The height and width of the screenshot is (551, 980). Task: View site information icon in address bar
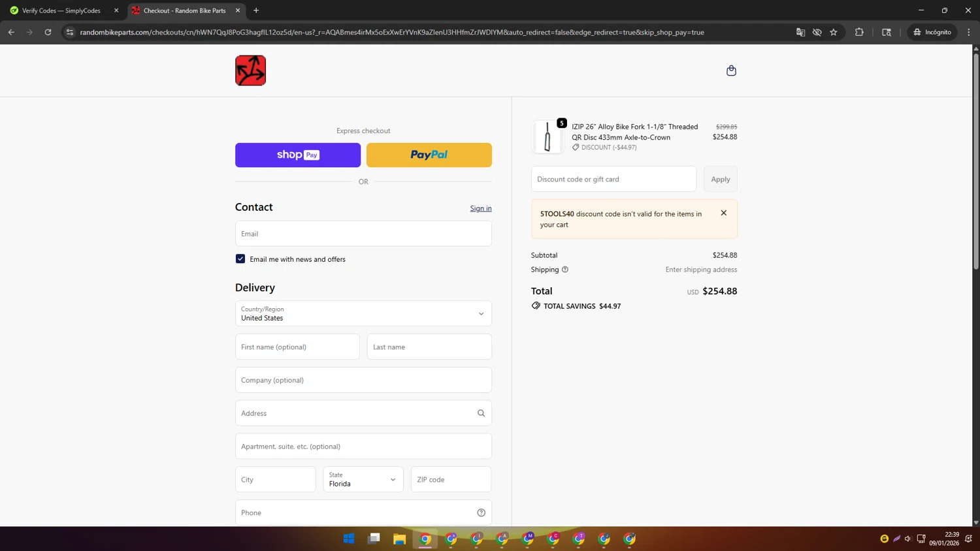70,32
